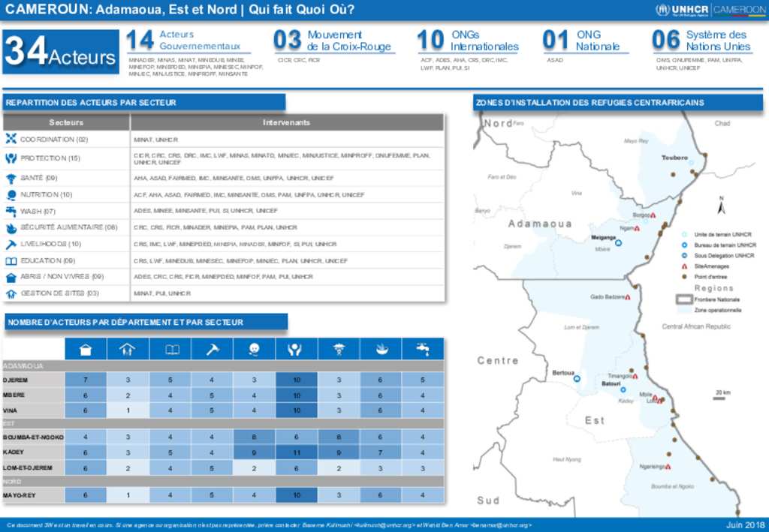Screen dimensions: 769x532
Task: Select the house icon beside 'ABRIS / NON VIVRES (09)'
Action: 11,278
